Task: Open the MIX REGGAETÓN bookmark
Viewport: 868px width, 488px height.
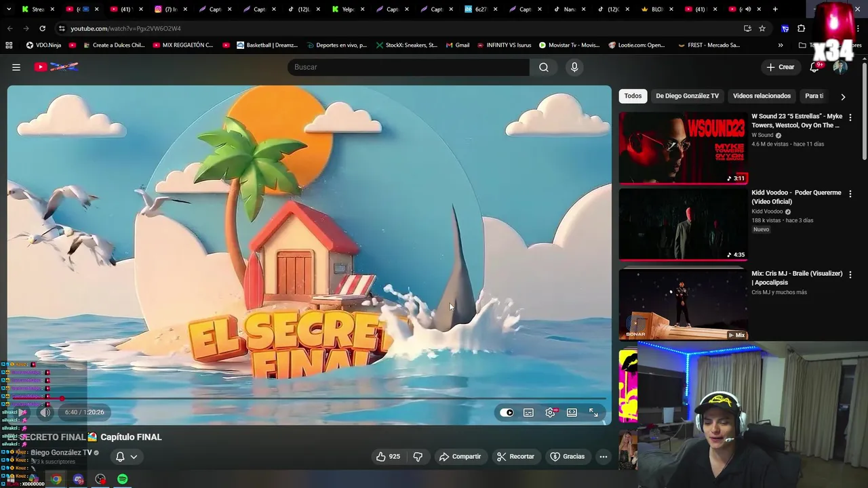Action: (182, 45)
